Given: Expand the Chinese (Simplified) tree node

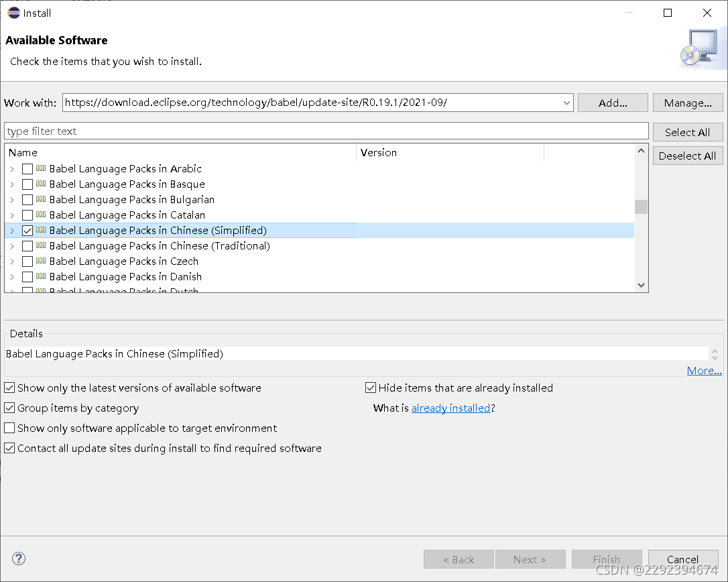Looking at the screenshot, I should click(x=12, y=231).
